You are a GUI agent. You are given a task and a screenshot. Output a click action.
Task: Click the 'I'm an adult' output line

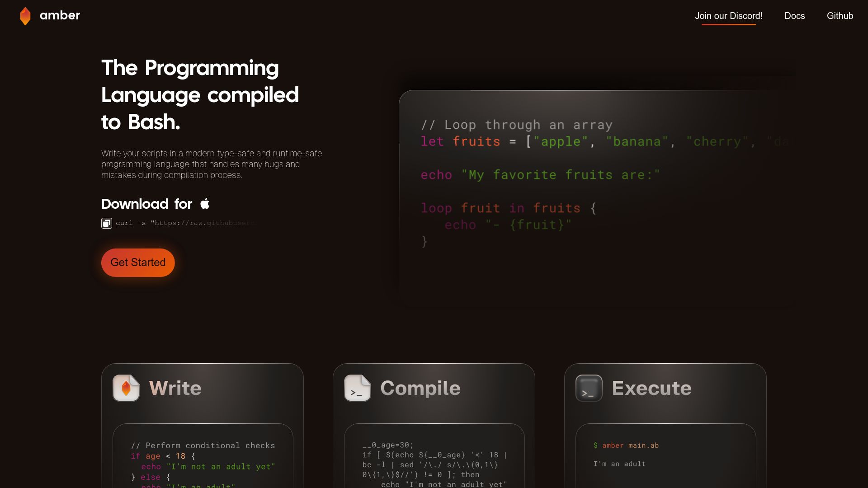[619, 464]
